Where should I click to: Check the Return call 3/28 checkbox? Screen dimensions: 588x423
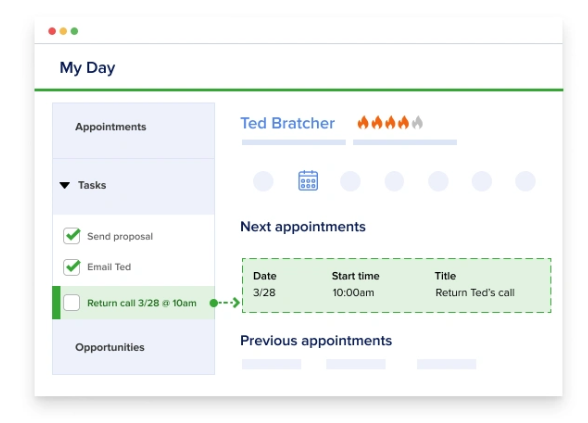click(x=72, y=303)
